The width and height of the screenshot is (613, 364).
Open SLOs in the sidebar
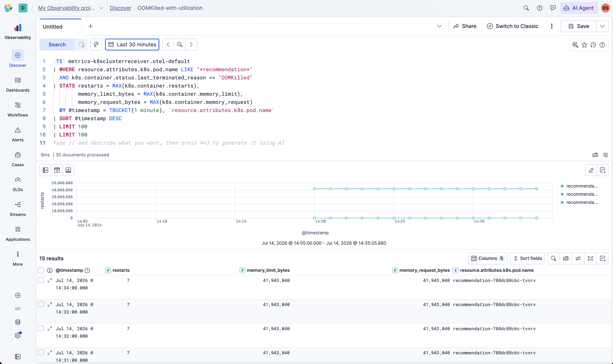(18, 184)
